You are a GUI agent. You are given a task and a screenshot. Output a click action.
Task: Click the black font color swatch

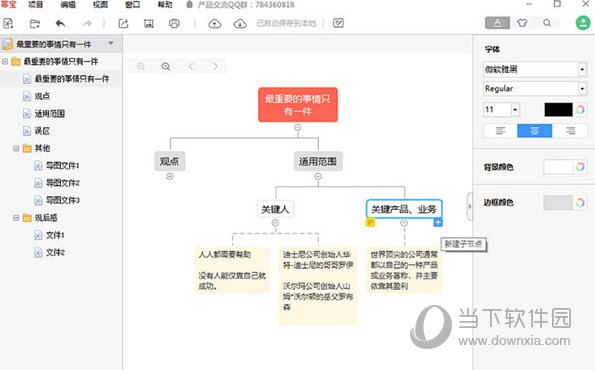click(558, 110)
